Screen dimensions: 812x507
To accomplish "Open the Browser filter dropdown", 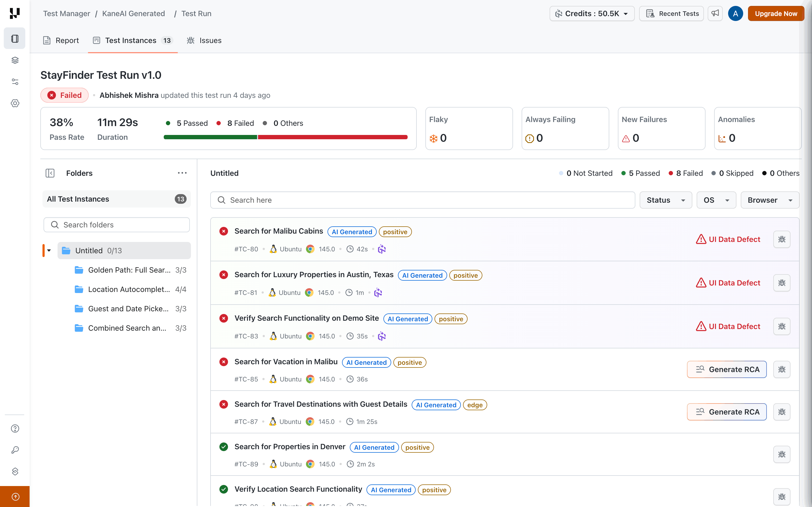I will pos(770,200).
